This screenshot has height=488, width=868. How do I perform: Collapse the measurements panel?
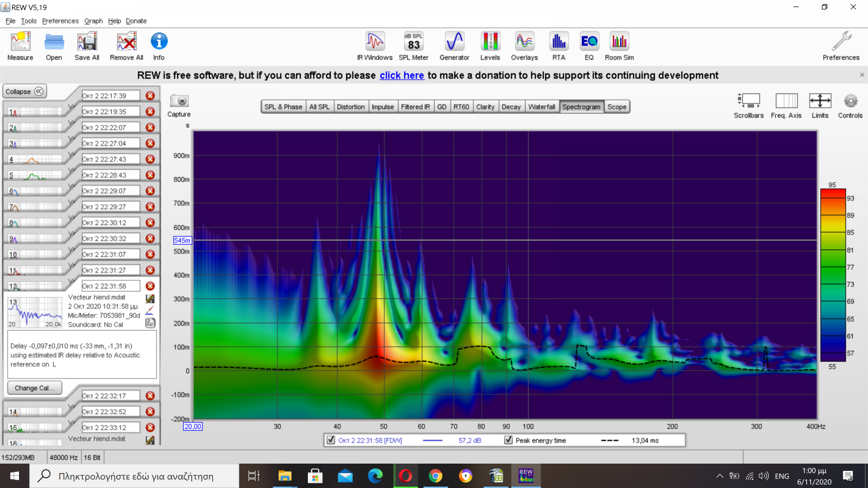point(24,91)
